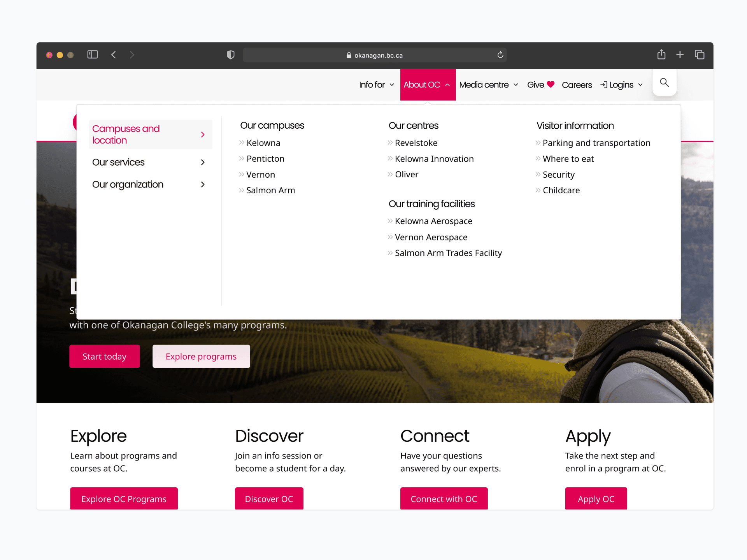Click the Start today button
Screen dimensions: 747x560
104,356
